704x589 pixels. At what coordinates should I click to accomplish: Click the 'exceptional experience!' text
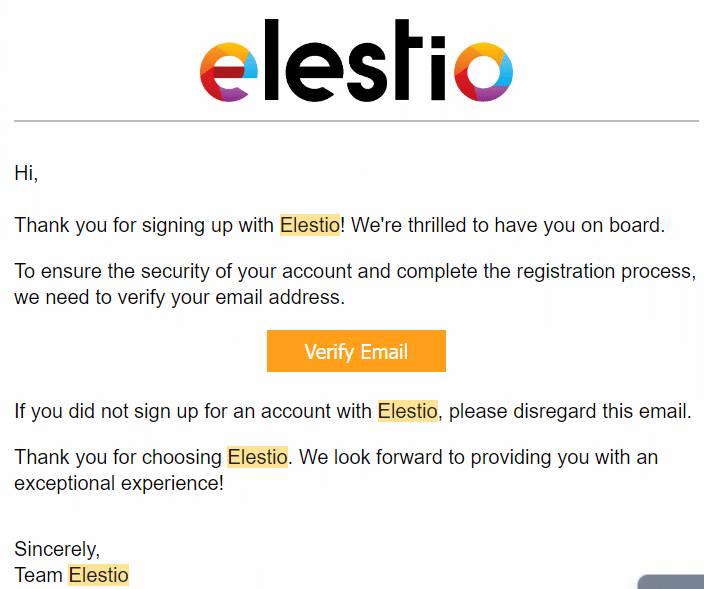coord(119,484)
